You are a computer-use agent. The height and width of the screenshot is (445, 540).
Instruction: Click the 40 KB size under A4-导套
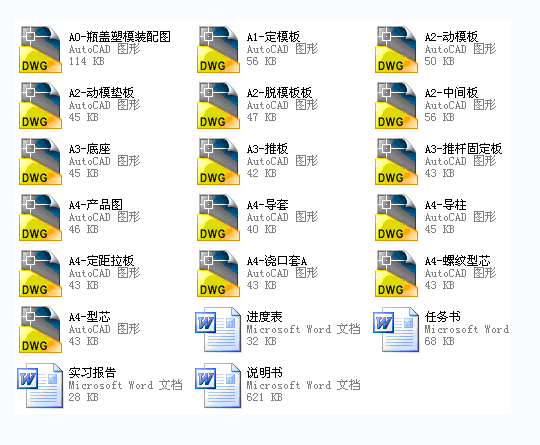(x=261, y=229)
